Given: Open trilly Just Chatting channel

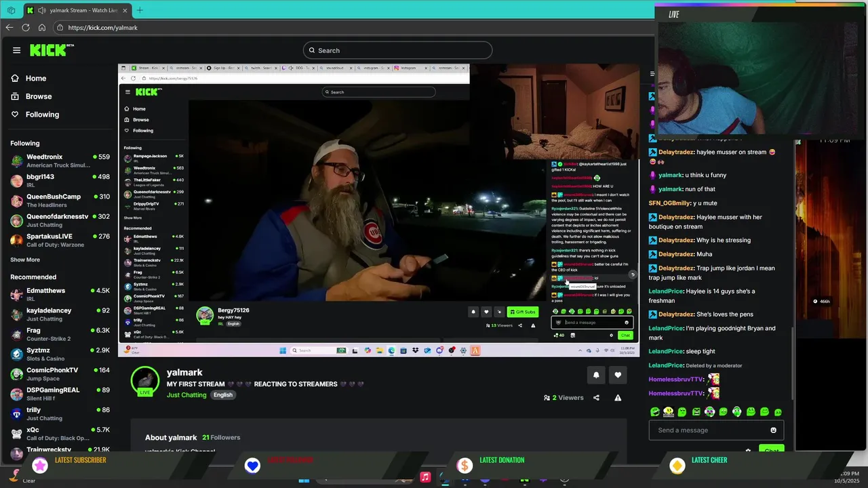Looking at the screenshot, I should (60, 413).
